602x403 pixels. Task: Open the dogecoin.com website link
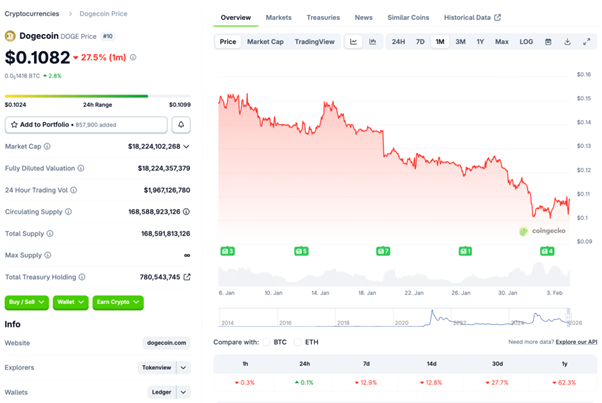pyautogui.click(x=166, y=342)
